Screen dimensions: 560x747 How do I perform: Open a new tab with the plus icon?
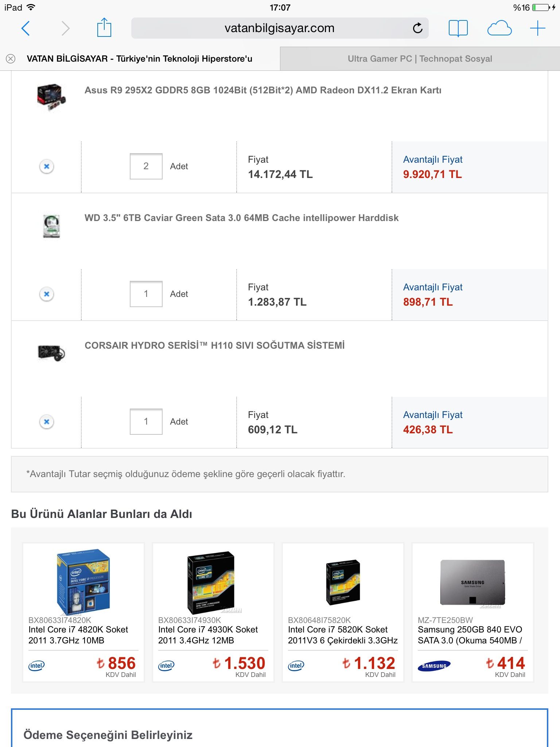[537, 28]
